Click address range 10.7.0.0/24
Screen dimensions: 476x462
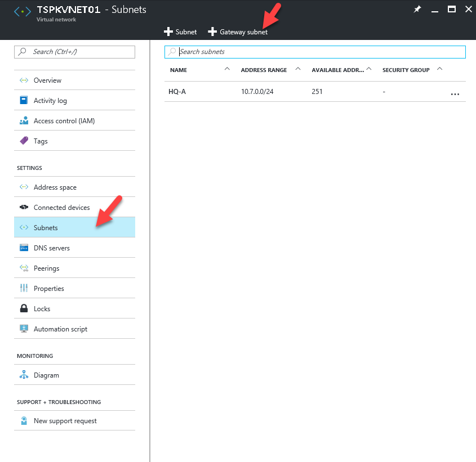[257, 92]
